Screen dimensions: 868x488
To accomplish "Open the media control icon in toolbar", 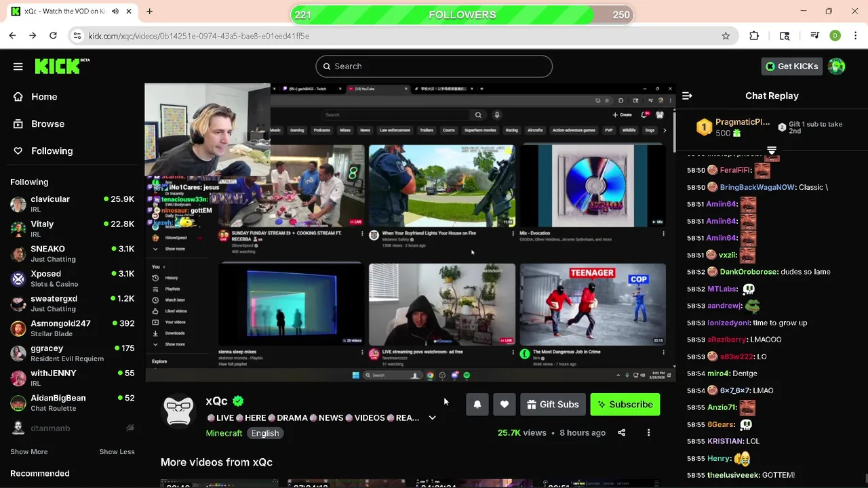I will point(815,36).
